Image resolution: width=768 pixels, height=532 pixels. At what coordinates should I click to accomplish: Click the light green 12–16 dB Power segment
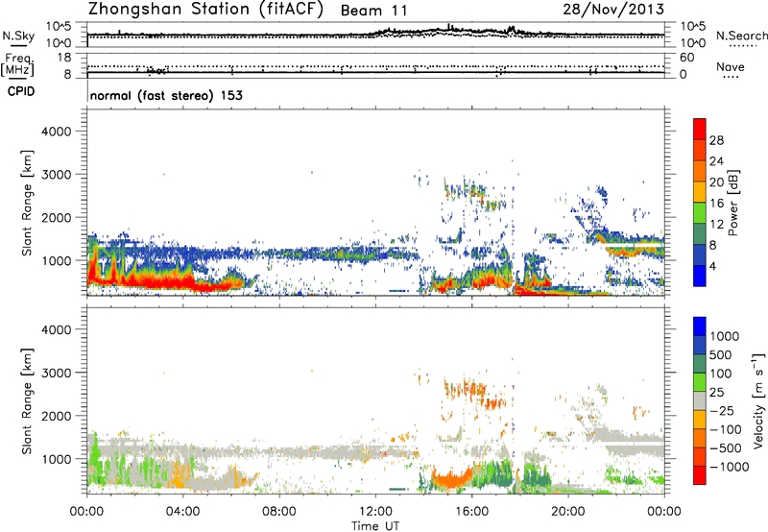tap(700, 213)
